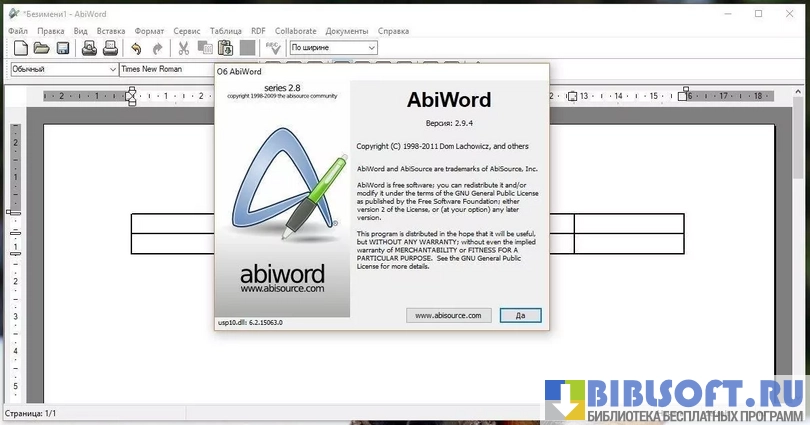
Task: Open the 'Обычный' style dropdown
Action: pyautogui.click(x=112, y=69)
